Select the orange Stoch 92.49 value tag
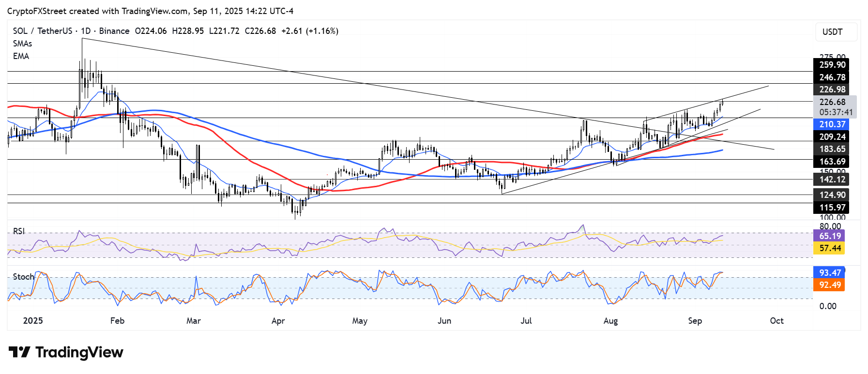The width and height of the screenshot is (868, 374). [829, 285]
